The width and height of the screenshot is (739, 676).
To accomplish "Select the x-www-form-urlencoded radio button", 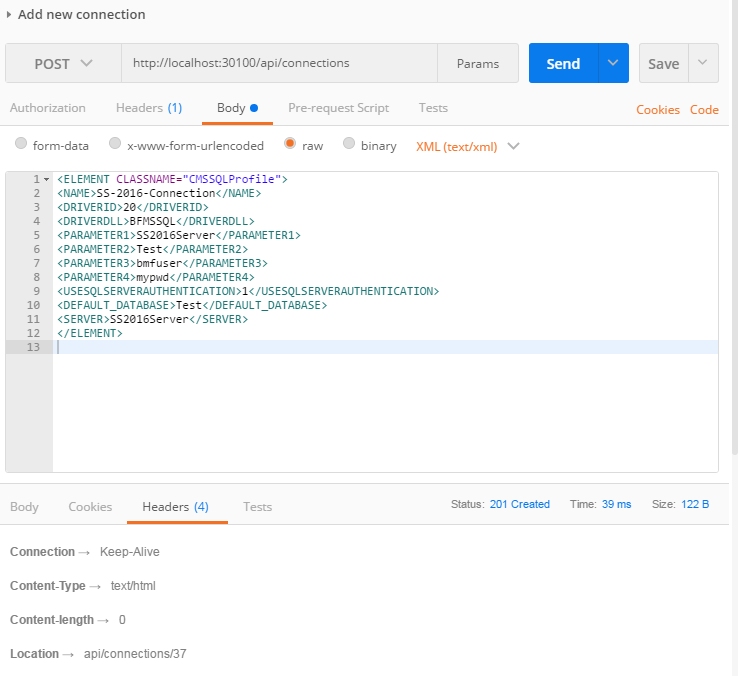I will tap(115, 143).
